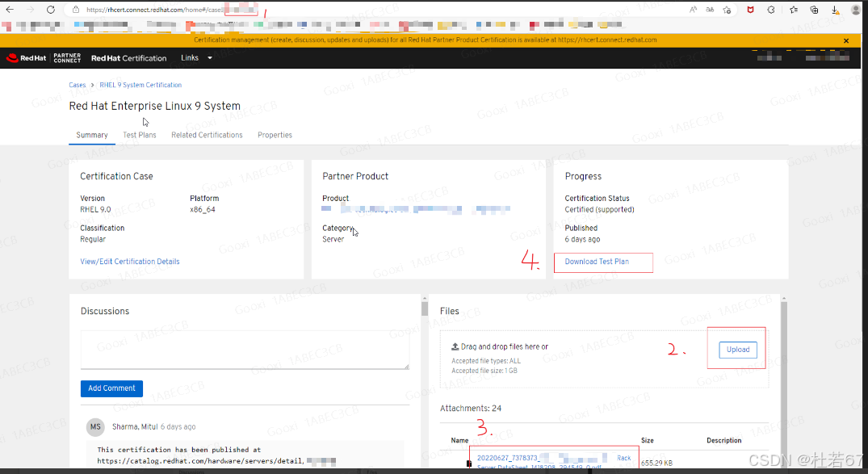Open the Favorites list icon
This screenshot has width=868, height=474.
(793, 10)
